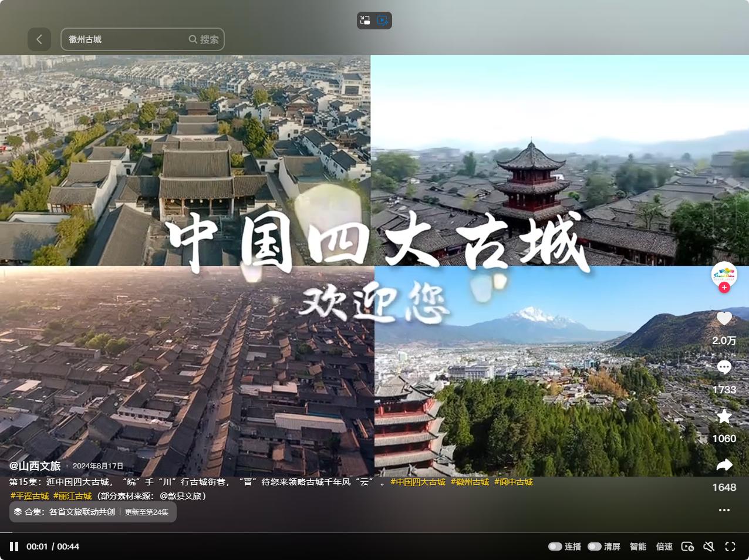The height and width of the screenshot is (560, 749).
Task: Open the 合集：各省文旅联动共创 collection
Action: point(93,512)
